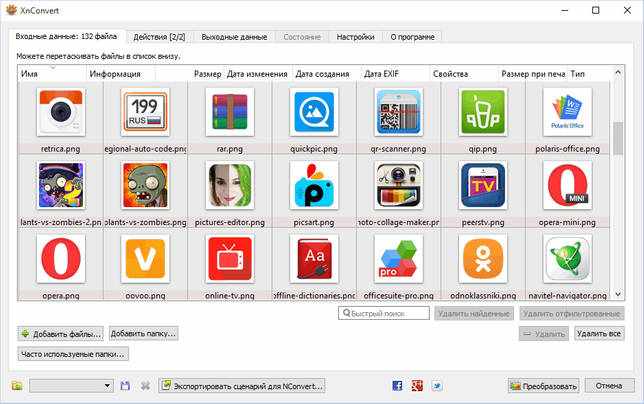Select the photo-collage-maker icon
This screenshot has width=644, height=404.
click(x=398, y=185)
